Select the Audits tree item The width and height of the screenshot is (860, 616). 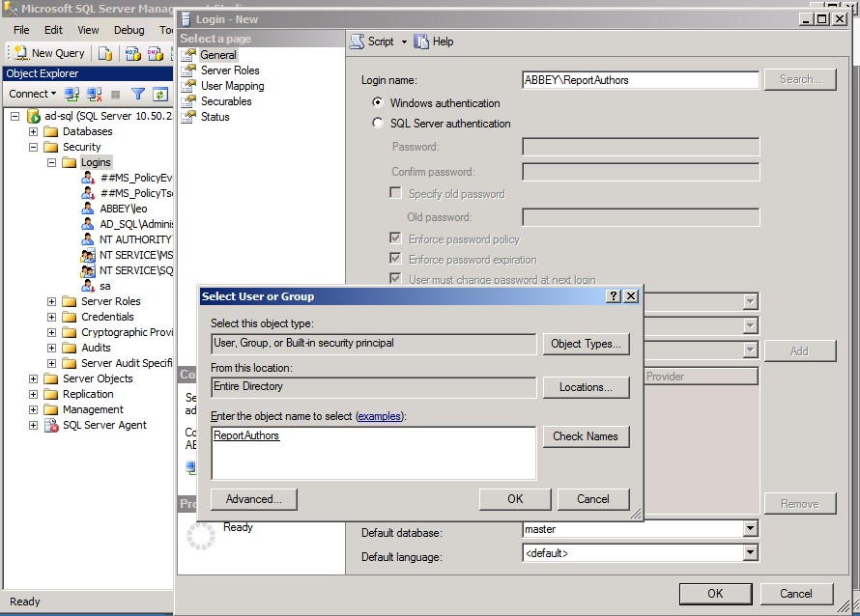pos(96,348)
